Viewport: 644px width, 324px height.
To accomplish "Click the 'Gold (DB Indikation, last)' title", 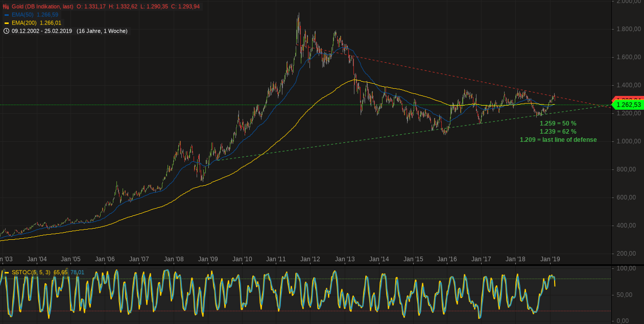I will 42,7.
